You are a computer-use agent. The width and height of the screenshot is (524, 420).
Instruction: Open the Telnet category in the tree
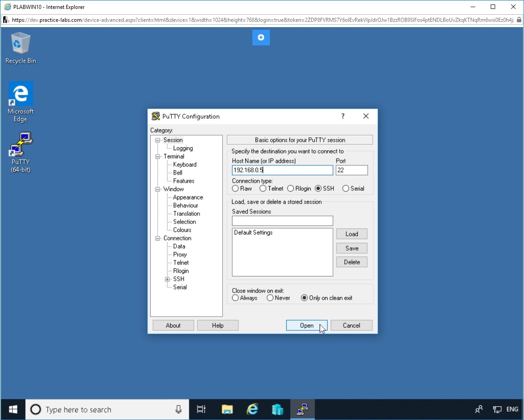coord(181,263)
